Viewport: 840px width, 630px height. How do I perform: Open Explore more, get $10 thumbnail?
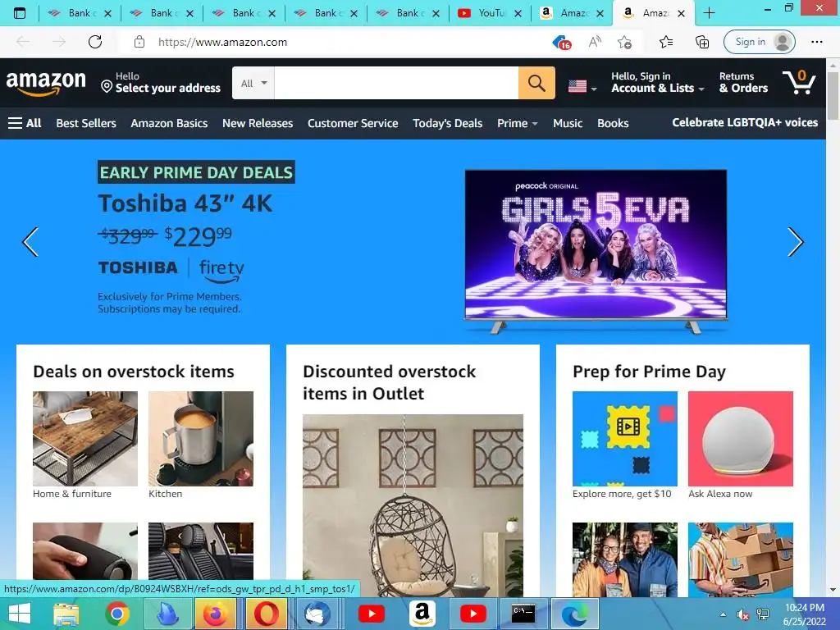(x=625, y=439)
